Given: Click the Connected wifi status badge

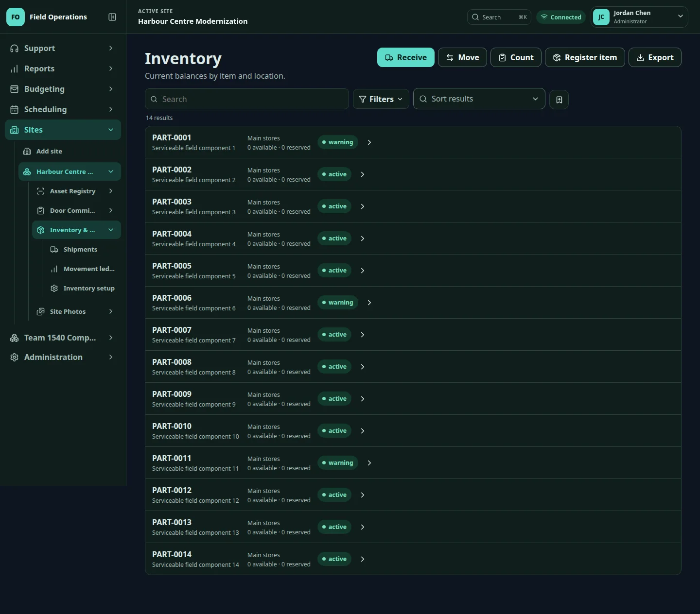Looking at the screenshot, I should (561, 17).
